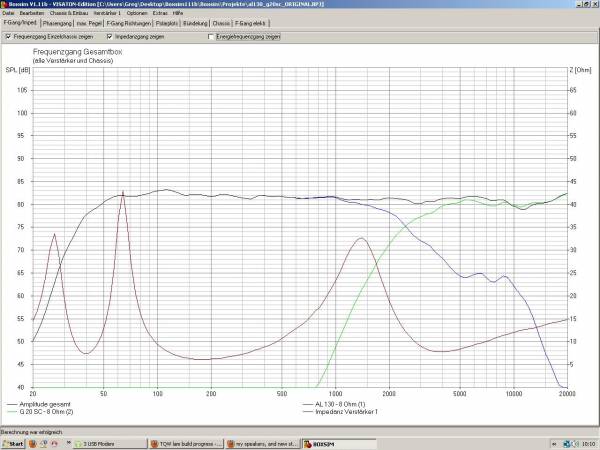600x450 pixels.
Task: Open the Bearbeiten menu
Action: coord(32,13)
